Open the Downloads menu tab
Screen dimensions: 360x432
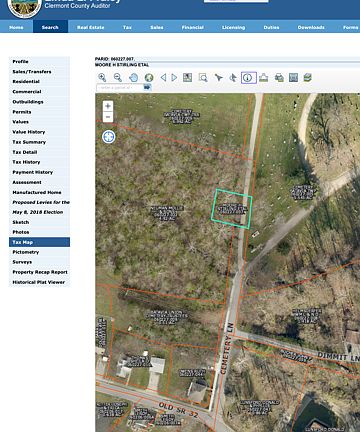pos(311,27)
